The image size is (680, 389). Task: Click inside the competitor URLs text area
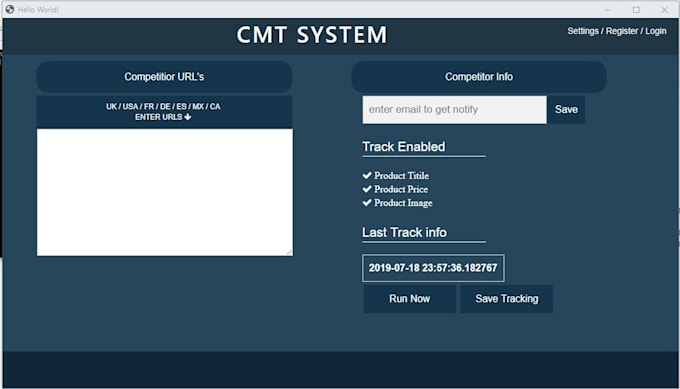tap(165, 192)
